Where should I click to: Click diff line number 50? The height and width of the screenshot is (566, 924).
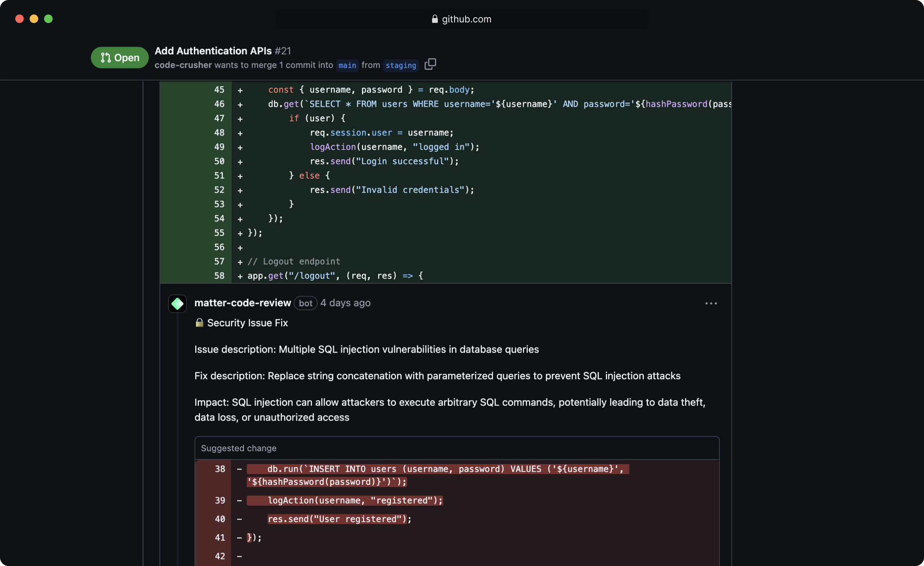pos(219,161)
